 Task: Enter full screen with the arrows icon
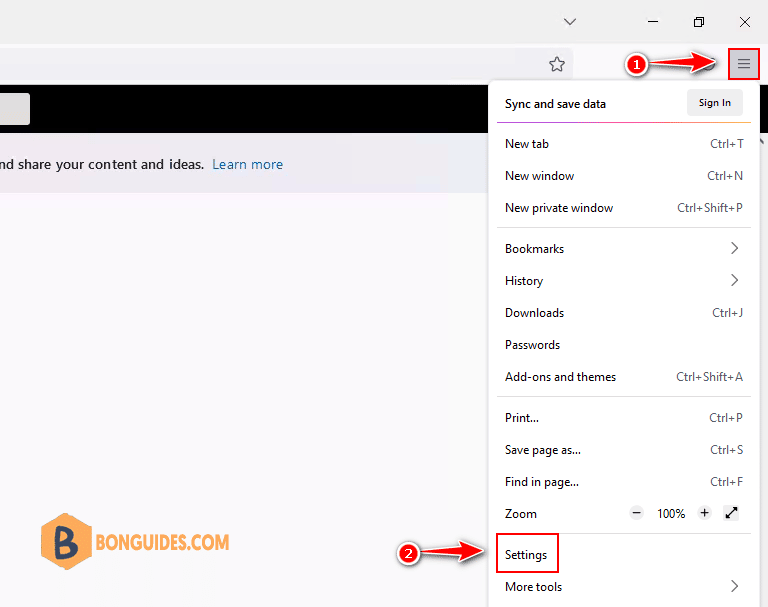731,513
